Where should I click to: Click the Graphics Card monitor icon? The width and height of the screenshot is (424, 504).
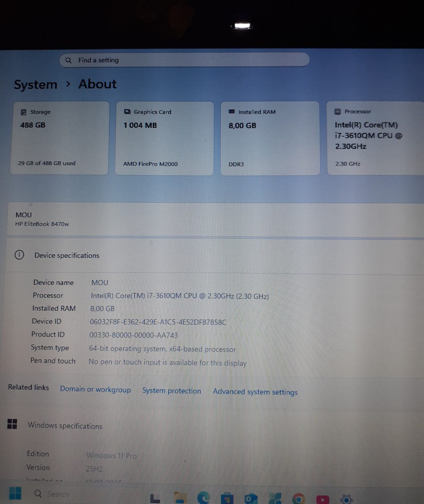tap(127, 112)
